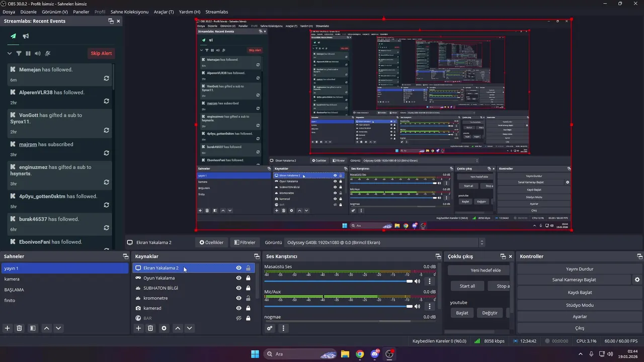Pop out the Streamlabs Recent Events dock
Image resolution: width=644 pixels, height=362 pixels.
tap(111, 21)
